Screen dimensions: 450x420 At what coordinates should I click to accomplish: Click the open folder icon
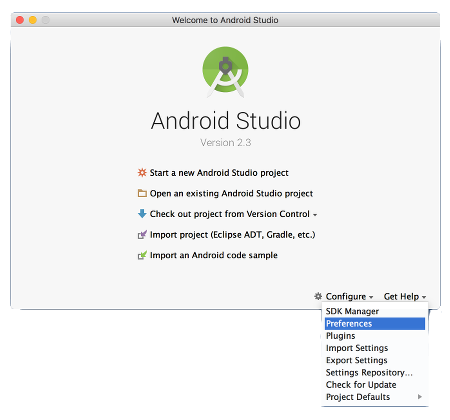tap(142, 193)
